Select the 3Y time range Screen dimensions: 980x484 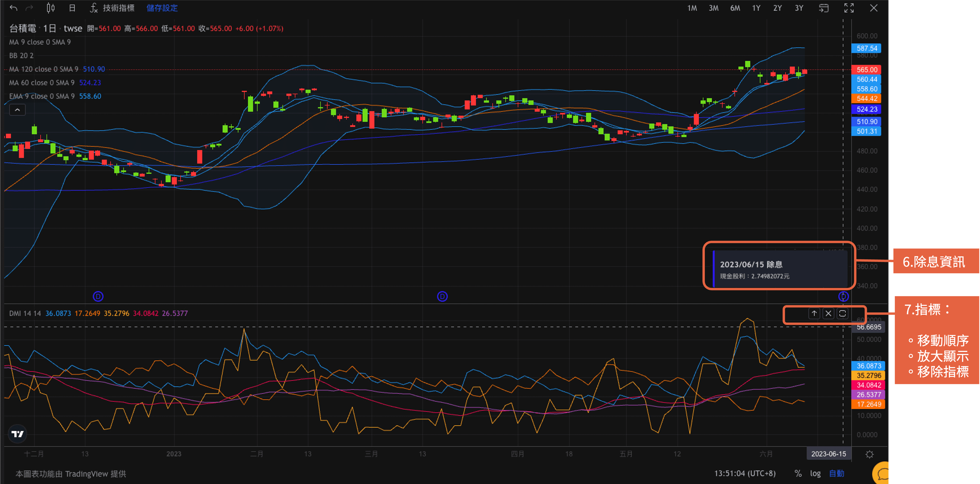(798, 8)
